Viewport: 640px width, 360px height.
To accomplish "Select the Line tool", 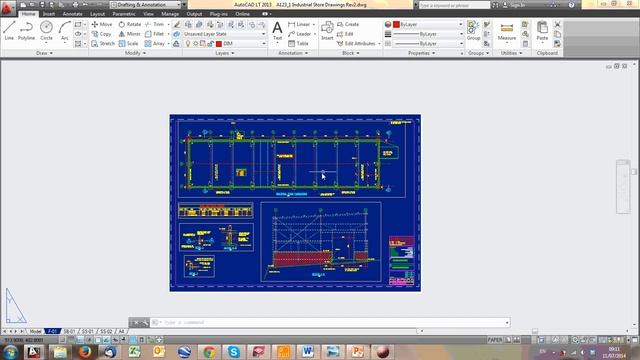I will (x=9, y=31).
